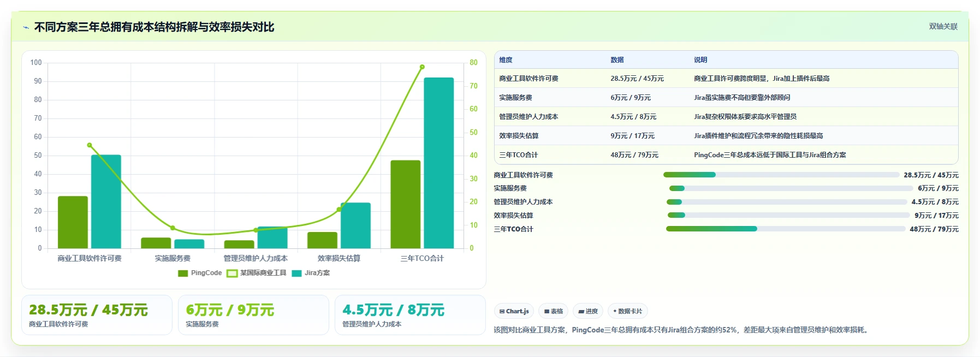Click the 说明 table column header
Screen dimensions: 980x357
[700, 60]
